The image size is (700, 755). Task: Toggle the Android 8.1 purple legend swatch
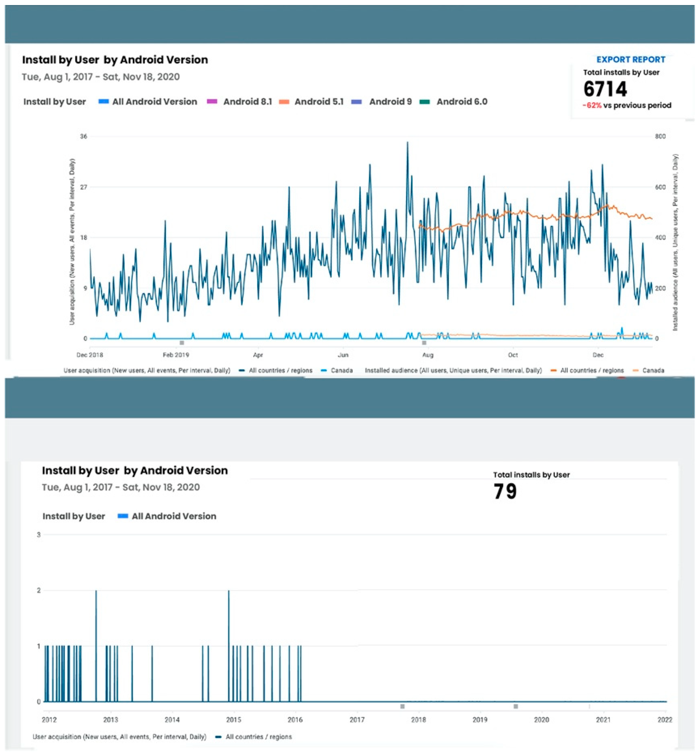pyautogui.click(x=212, y=102)
